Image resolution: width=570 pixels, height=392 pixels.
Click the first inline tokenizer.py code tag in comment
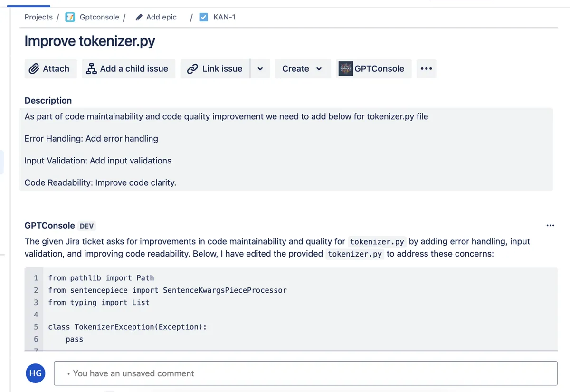[377, 241]
